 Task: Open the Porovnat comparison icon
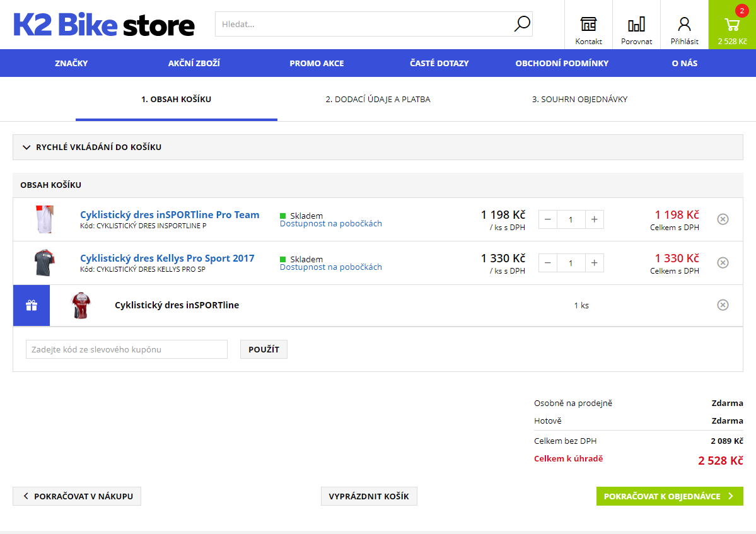click(x=636, y=25)
